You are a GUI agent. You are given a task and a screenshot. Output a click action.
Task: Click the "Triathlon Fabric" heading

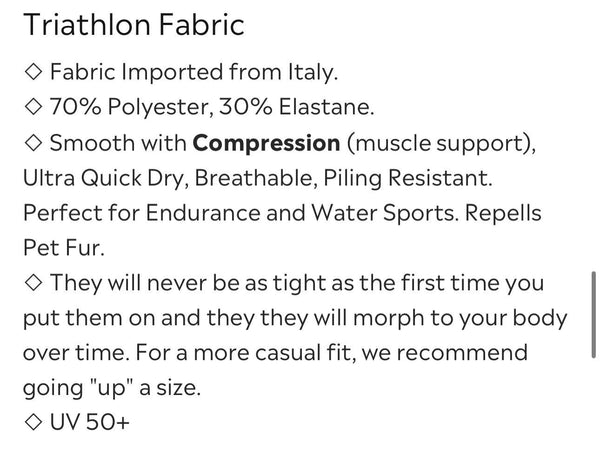click(x=132, y=25)
